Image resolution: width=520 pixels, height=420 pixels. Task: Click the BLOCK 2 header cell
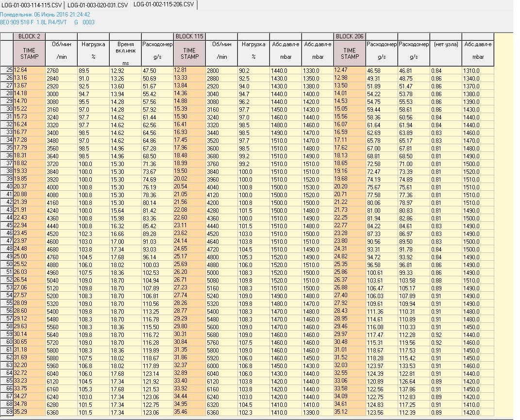[x=29, y=36]
